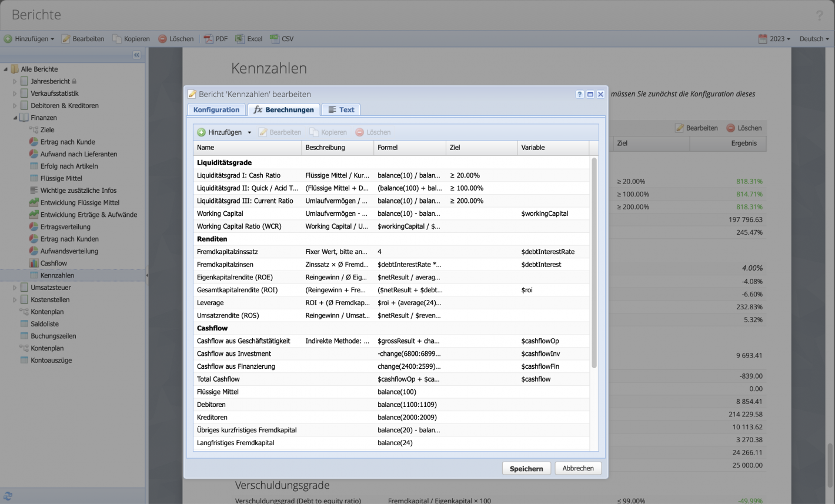Open the Hinzufügen dropdown inside the dialog
835x504 pixels.
tap(223, 132)
